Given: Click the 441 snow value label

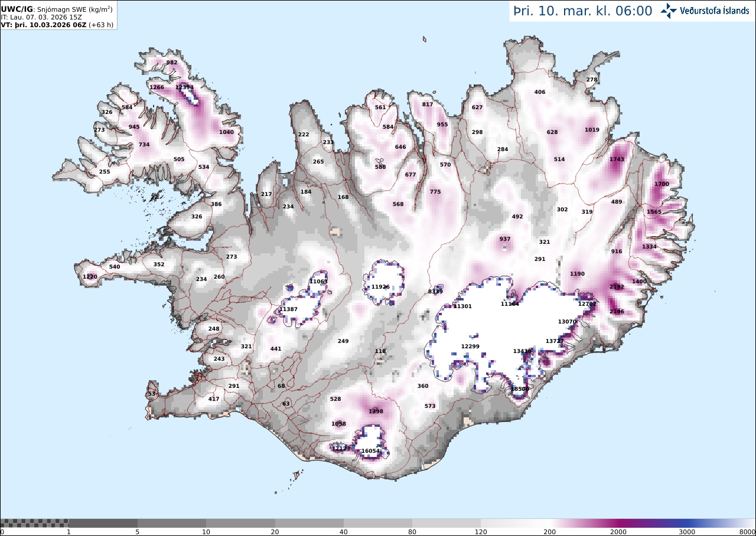Looking at the screenshot, I should tap(276, 349).
